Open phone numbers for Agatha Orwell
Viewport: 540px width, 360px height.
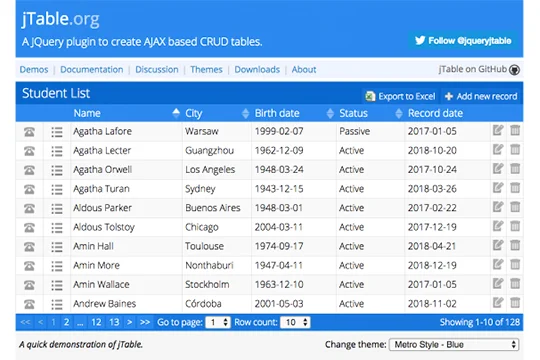coord(29,170)
